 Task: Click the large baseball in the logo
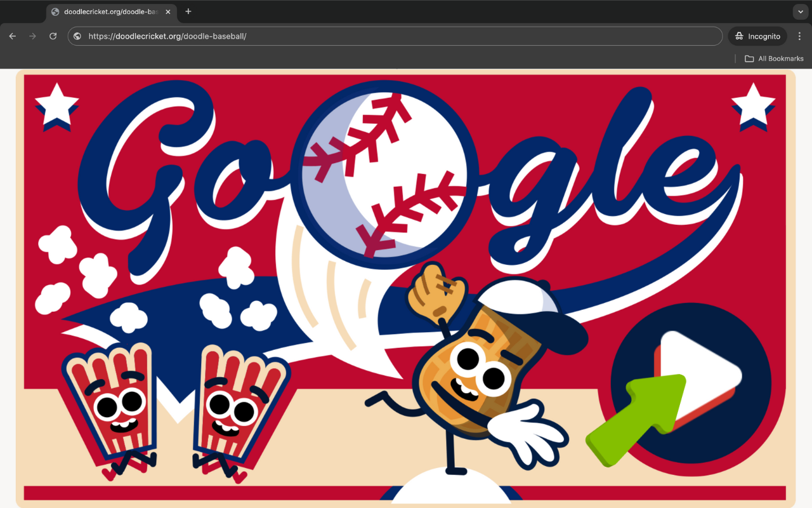384,173
